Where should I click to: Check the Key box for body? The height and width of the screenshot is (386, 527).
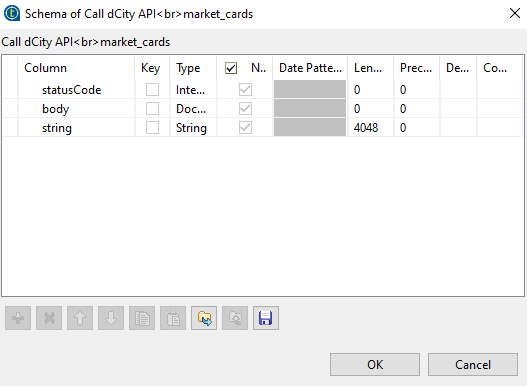tap(152, 109)
